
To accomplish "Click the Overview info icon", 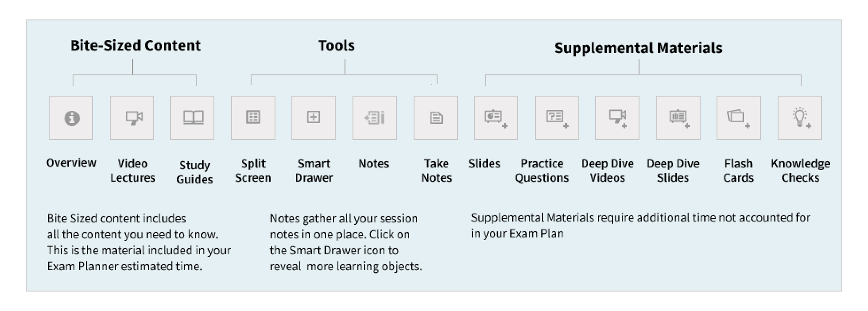I will pyautogui.click(x=71, y=118).
